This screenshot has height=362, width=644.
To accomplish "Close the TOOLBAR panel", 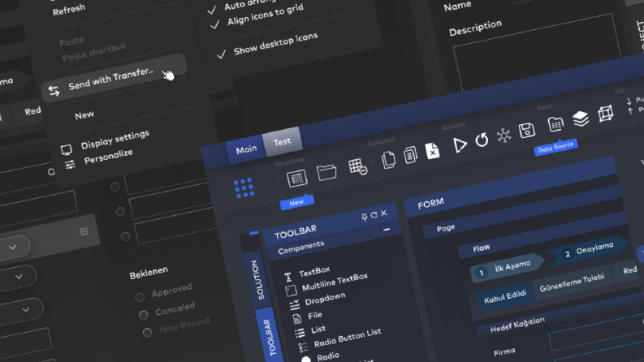I will [x=383, y=213].
